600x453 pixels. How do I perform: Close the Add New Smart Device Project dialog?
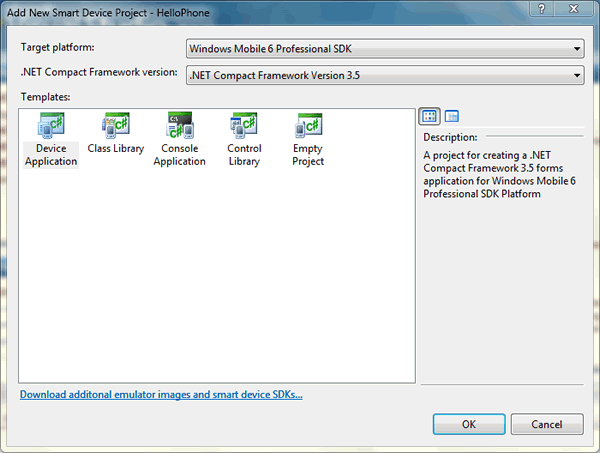tap(574, 8)
